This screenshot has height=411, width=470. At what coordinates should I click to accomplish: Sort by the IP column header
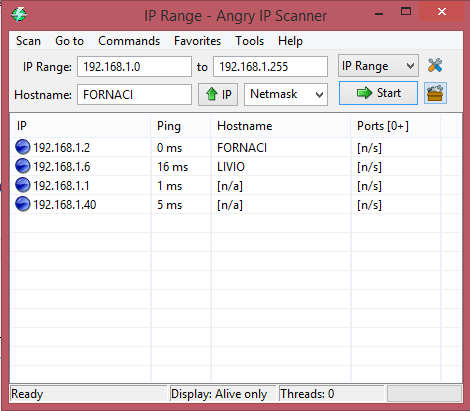80,126
